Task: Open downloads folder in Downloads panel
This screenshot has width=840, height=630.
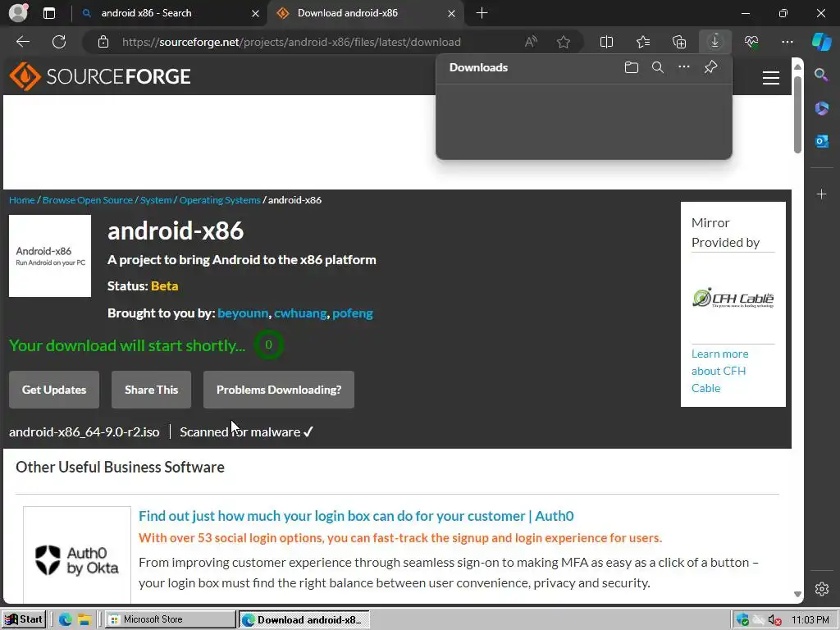Action: [632, 67]
